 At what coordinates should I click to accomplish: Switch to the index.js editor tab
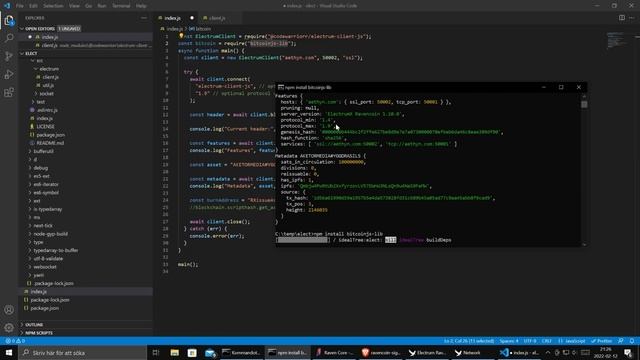173,18
